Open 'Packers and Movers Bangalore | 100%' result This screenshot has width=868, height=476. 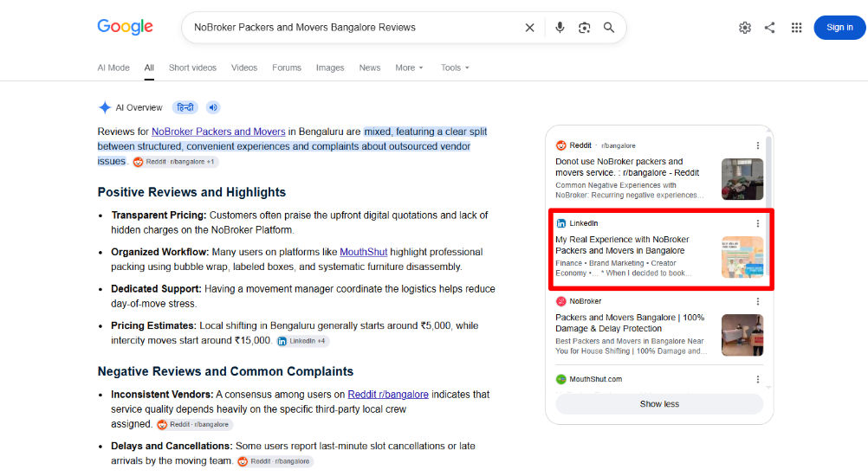point(630,323)
